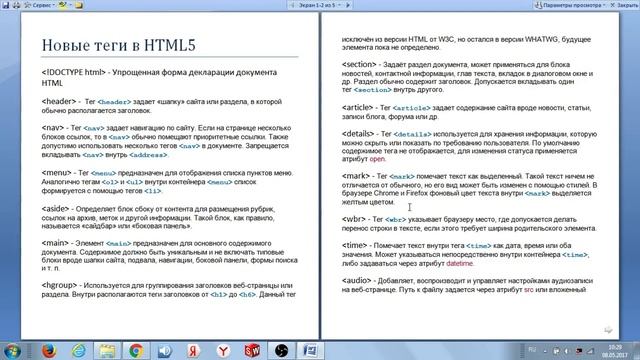Viewport: 640px width, 360px height.
Task: Open the Экран 1-2 из 5 dropdown
Action: tap(320, 5)
